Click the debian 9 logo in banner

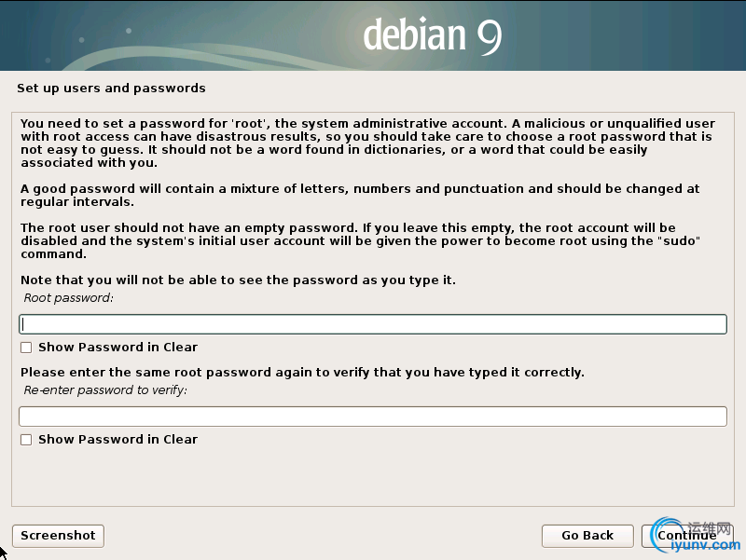(432, 34)
